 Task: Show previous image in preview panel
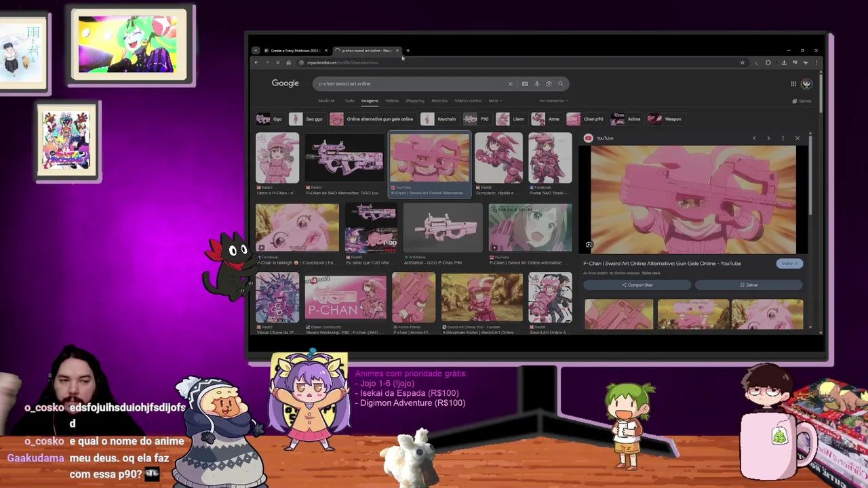[x=754, y=138]
